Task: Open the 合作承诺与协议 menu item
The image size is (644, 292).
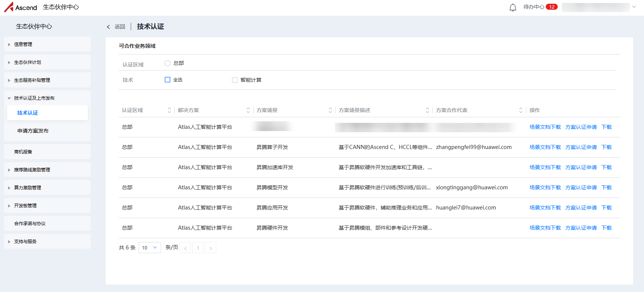Action: point(47,223)
